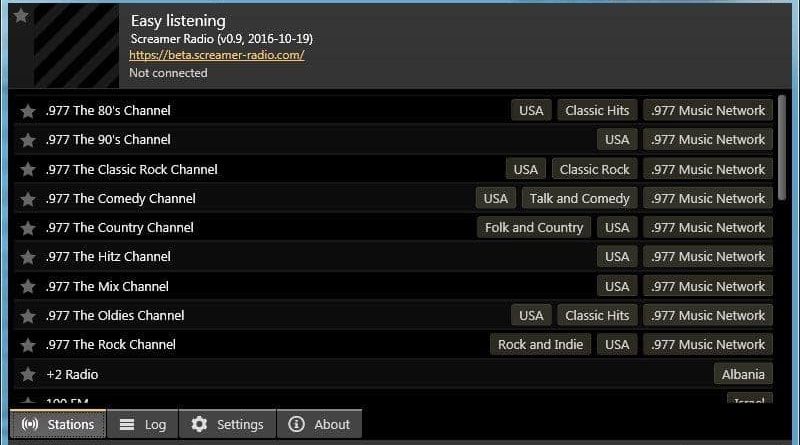Click star icon beside .977 The Hitz Channel
Screen dimensions: 800x445
(x=28, y=257)
